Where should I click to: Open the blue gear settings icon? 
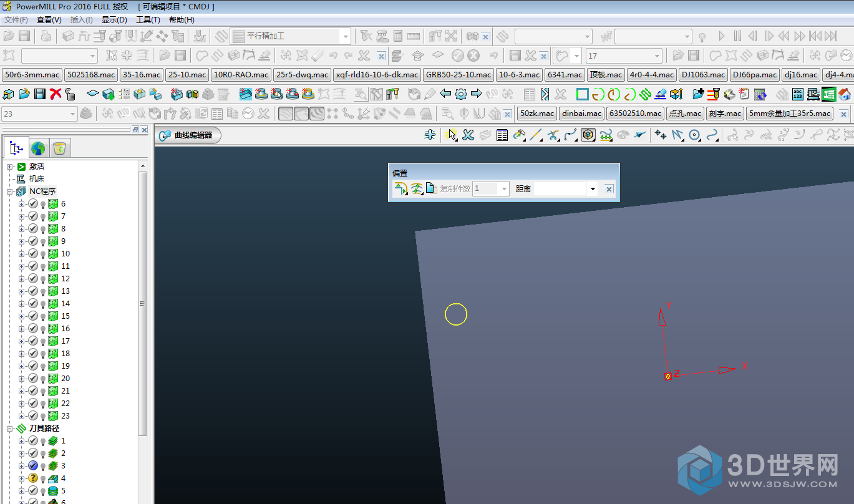pos(461,94)
